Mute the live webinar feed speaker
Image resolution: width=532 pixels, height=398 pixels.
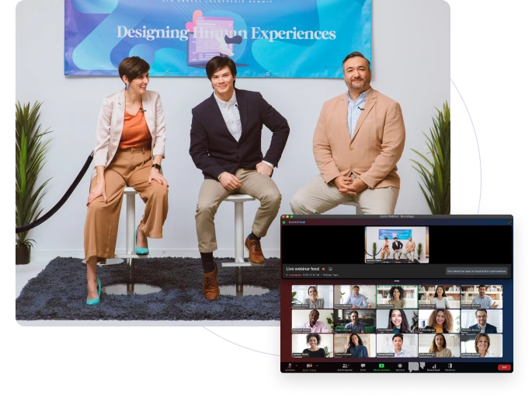(323, 269)
